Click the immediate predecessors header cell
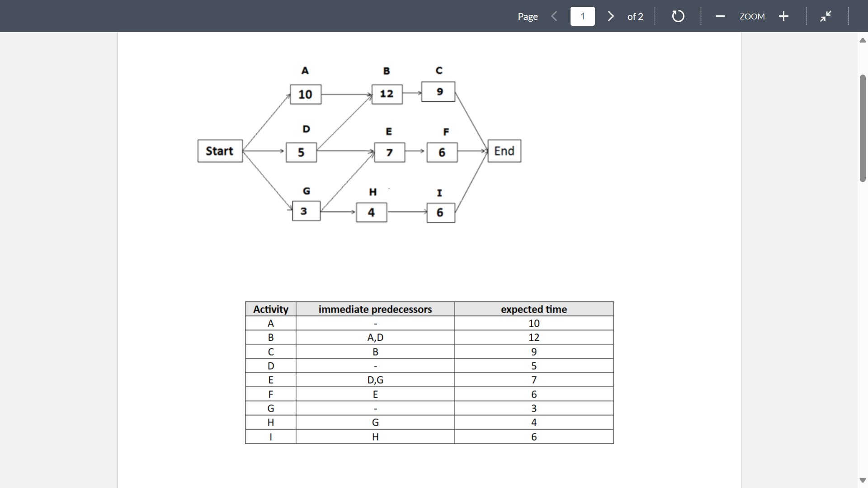This screenshot has width=868, height=488. (375, 309)
